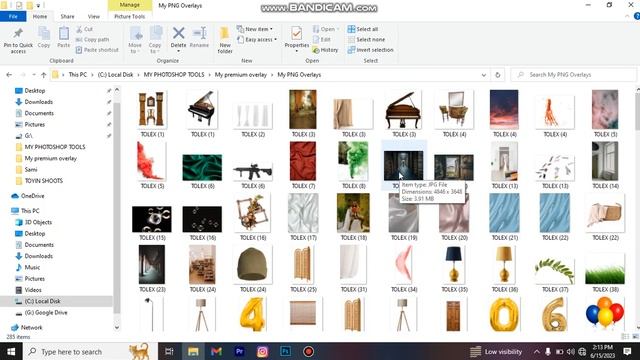Click Bandicam record taskbar icon
Viewport: 640px width, 360px height.
pyautogui.click(x=308, y=351)
